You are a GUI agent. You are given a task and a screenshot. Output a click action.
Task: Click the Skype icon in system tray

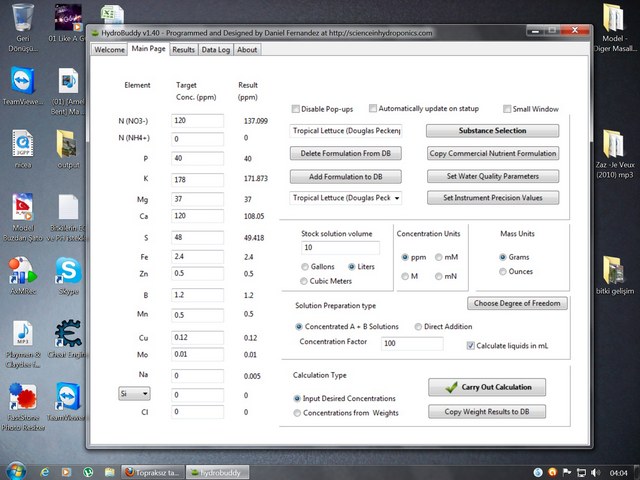(x=538, y=473)
